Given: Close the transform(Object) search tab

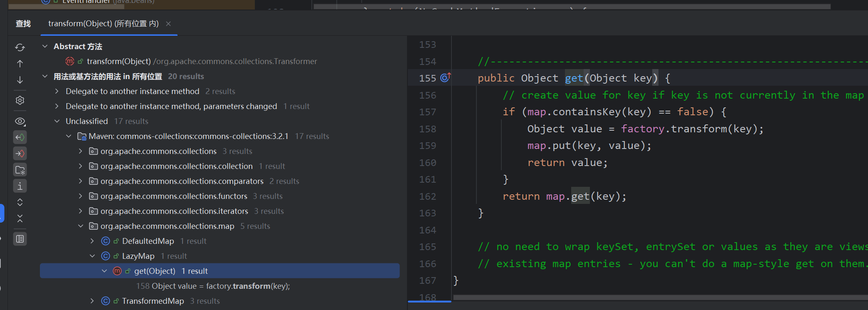Looking at the screenshot, I should (x=168, y=24).
